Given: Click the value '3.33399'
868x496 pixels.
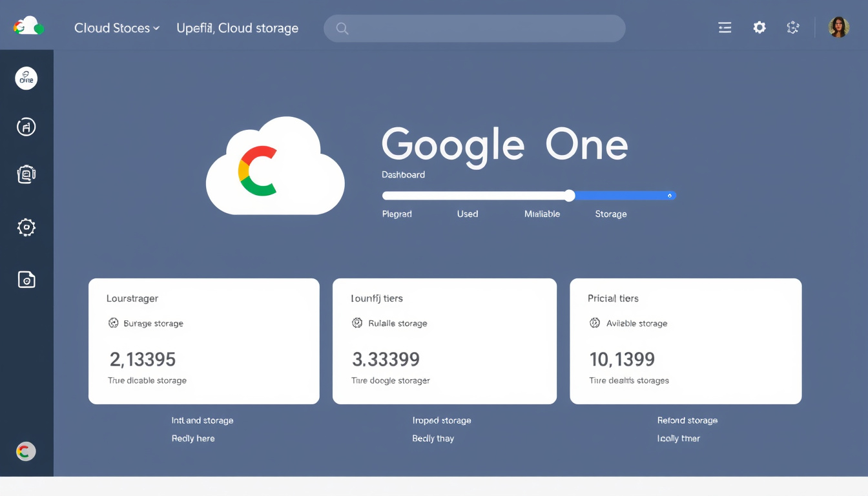Looking at the screenshot, I should point(386,359).
